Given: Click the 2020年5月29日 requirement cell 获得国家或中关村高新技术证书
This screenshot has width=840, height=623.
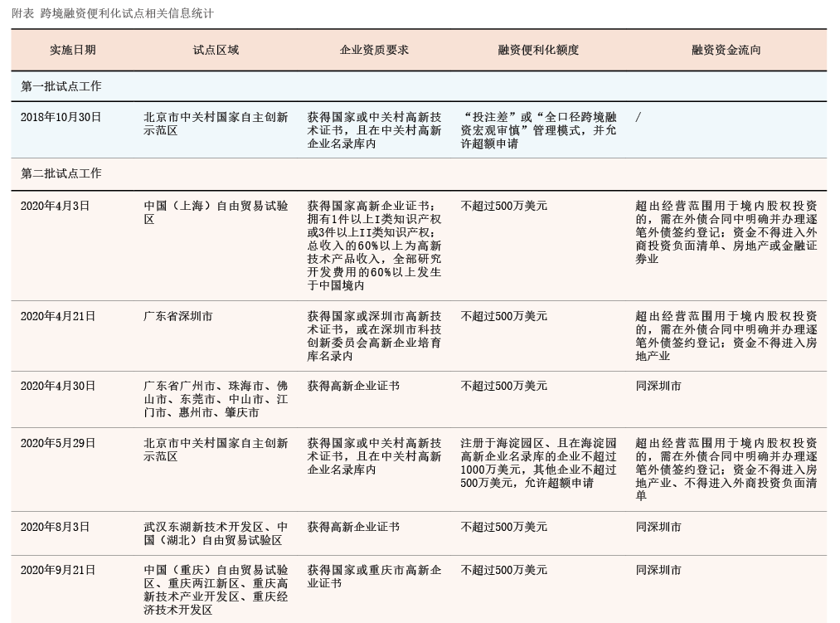Looking at the screenshot, I should coord(375,457).
